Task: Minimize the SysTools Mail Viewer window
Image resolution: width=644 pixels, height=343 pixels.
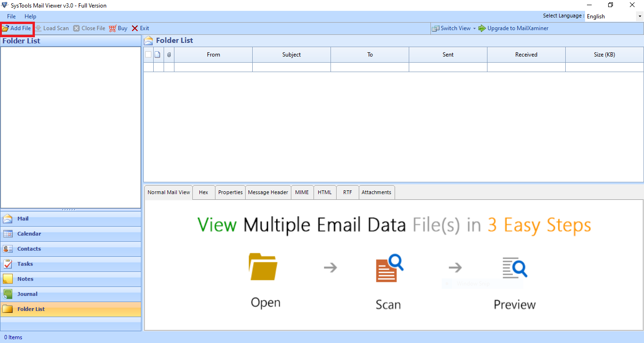Action: pyautogui.click(x=589, y=5)
